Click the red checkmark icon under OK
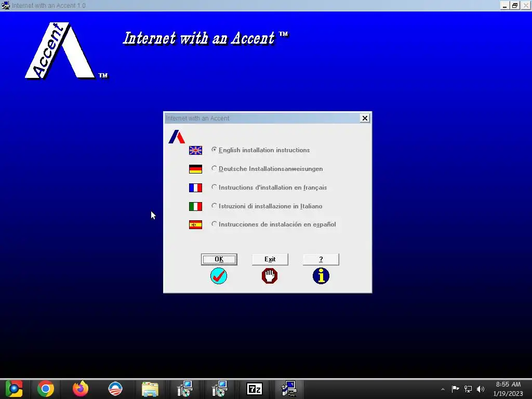532x399 pixels. click(x=219, y=276)
